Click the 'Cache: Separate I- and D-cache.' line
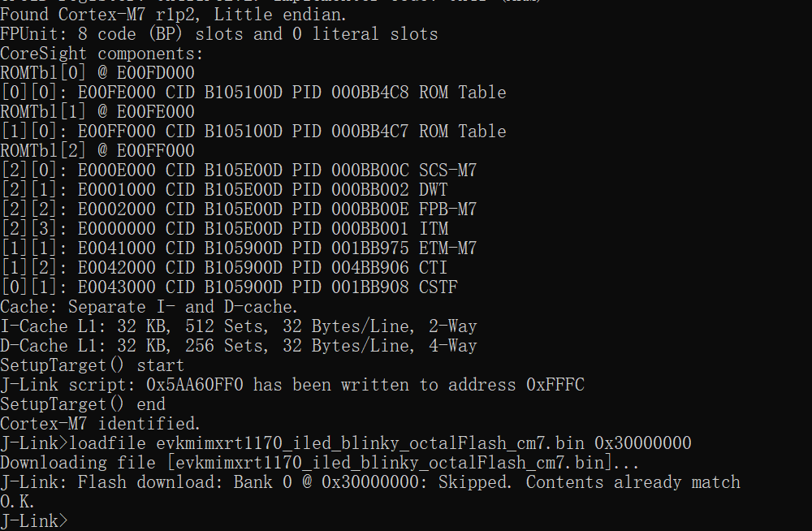Screen dimensions: 812x531 (149, 307)
